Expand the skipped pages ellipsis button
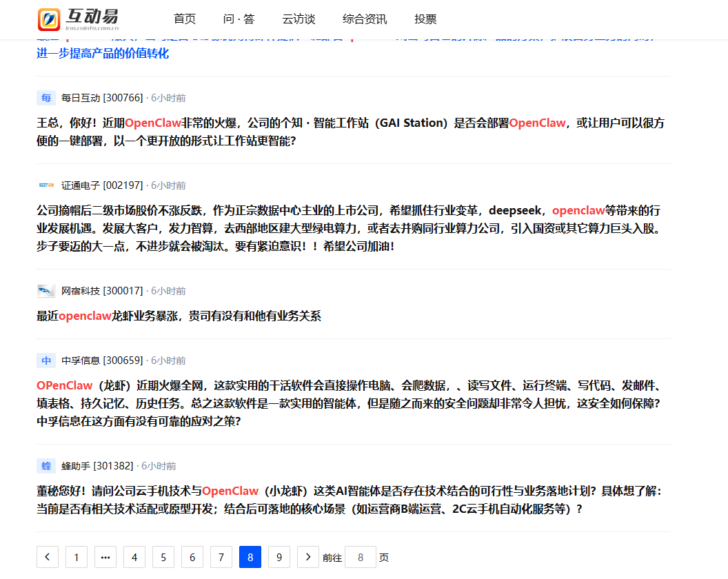Screen dimensions: 728x579 (x=105, y=557)
